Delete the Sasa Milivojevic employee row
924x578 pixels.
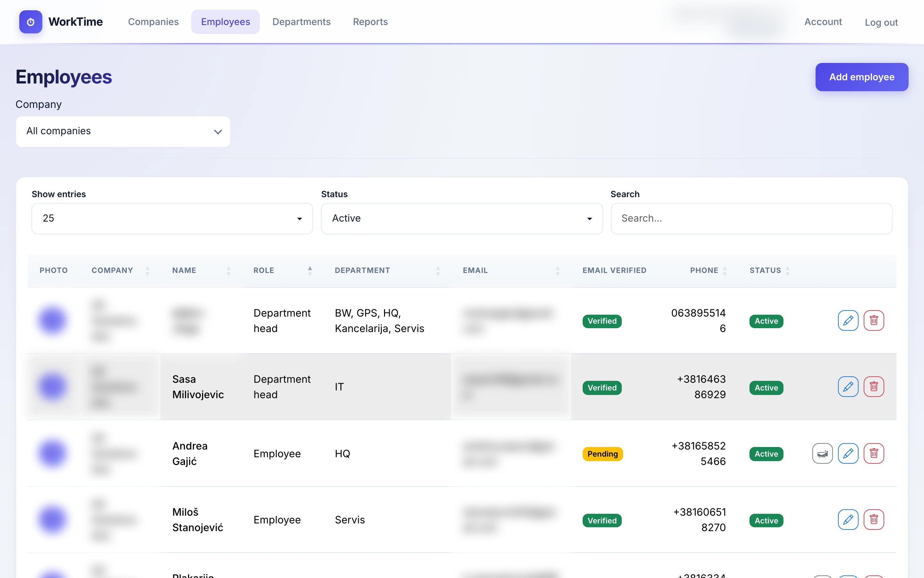point(874,387)
